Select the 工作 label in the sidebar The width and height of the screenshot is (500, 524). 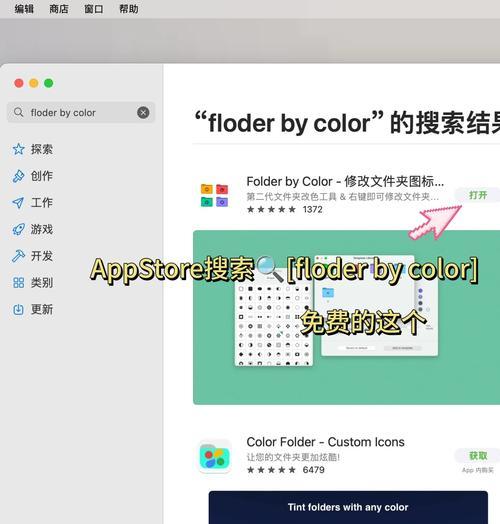[x=42, y=203]
